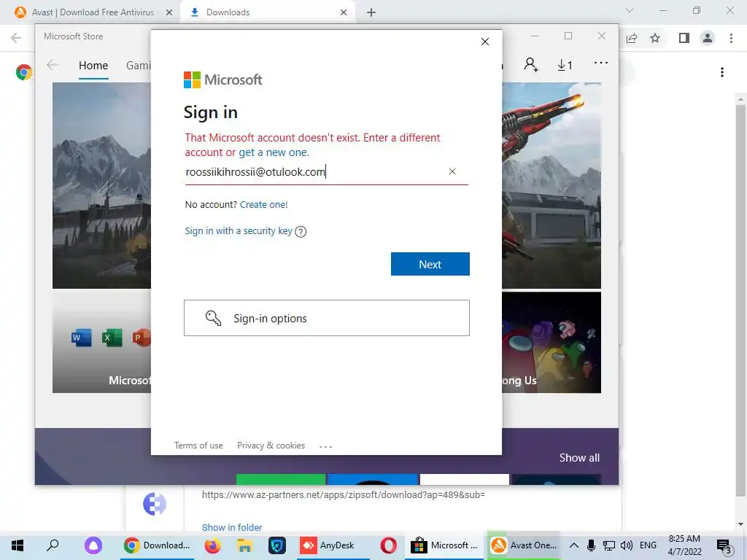Open the notification center icon
747x560 pixels.
[x=724, y=547]
